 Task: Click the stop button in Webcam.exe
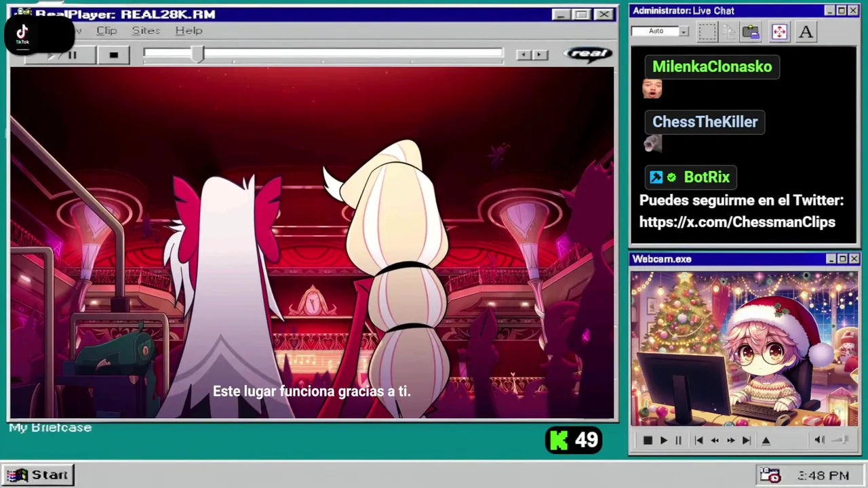pos(648,441)
